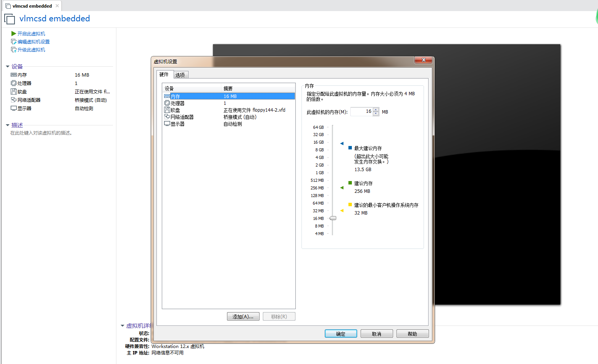Viewport: 598px width, 364px height.
Task: Click the memory chip icon in dialog list
Action: tap(167, 96)
